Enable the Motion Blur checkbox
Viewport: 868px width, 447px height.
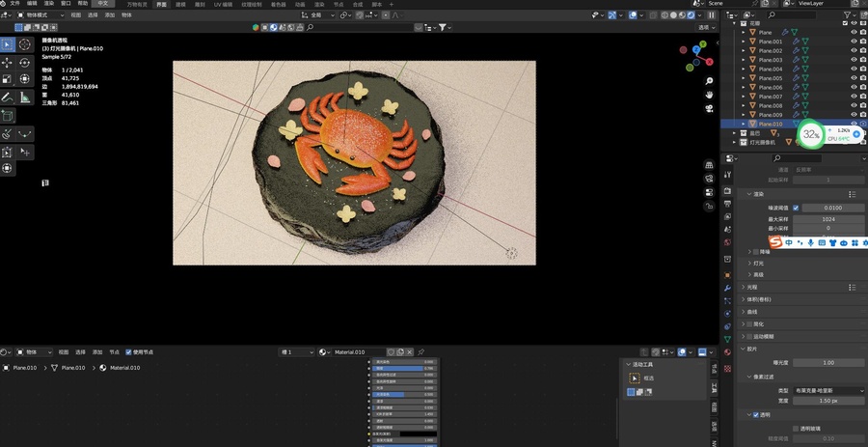tap(750, 336)
